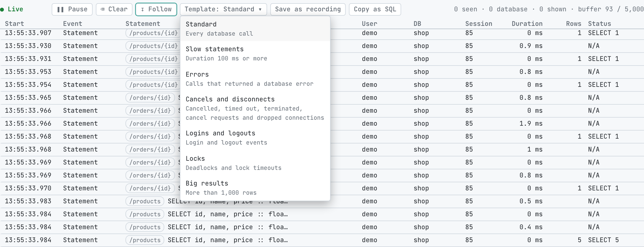Click the SELECT 5 status cell
This screenshot has height=247, width=644.
click(x=603, y=240)
